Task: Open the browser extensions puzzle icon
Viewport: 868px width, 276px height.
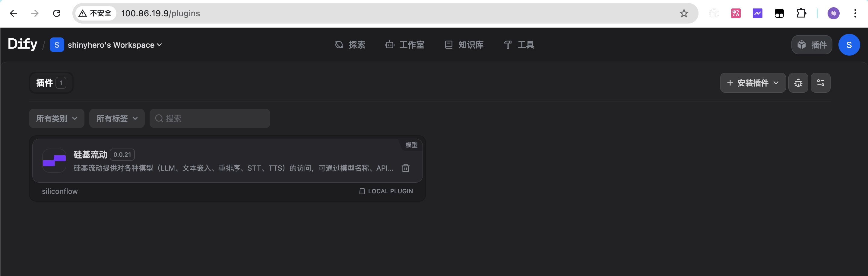Action: point(802,13)
